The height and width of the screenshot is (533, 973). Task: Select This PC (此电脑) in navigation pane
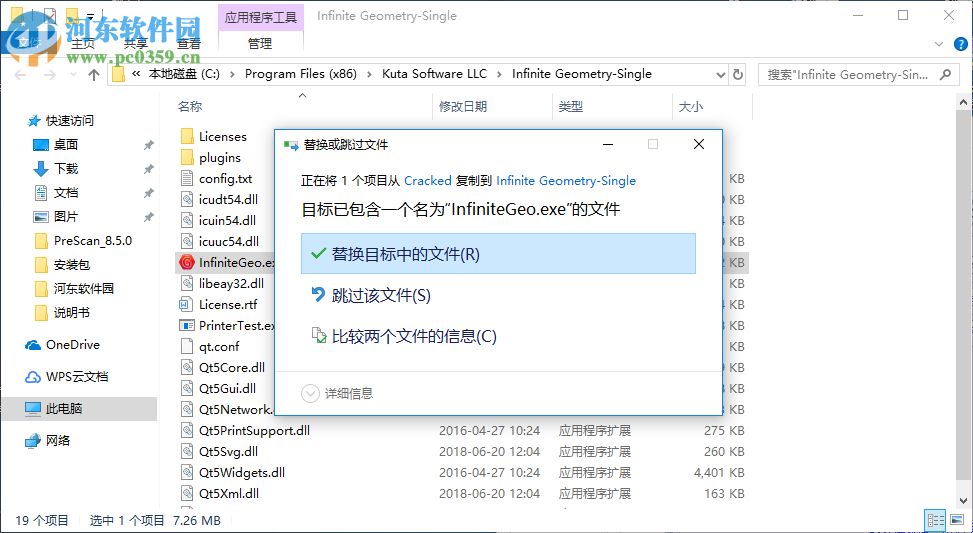(65, 408)
